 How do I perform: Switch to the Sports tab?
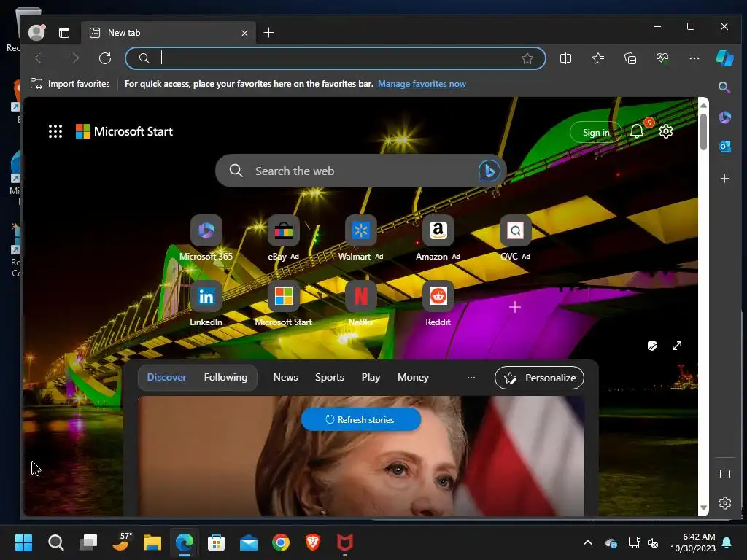(329, 377)
